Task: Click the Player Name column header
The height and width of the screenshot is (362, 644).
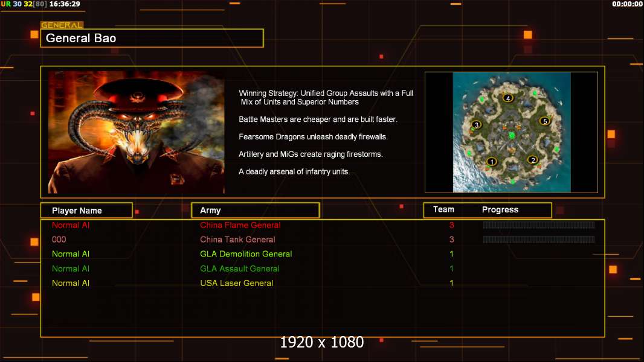Action: (86, 211)
